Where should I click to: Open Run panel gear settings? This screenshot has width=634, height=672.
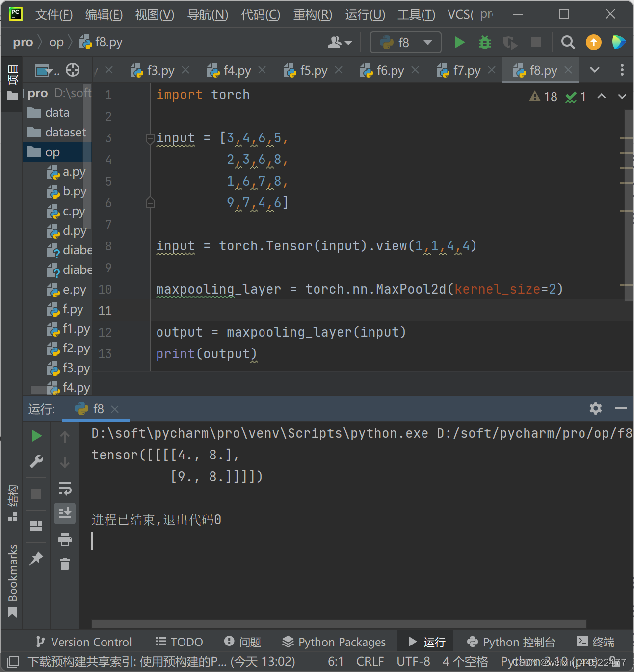[x=596, y=408]
